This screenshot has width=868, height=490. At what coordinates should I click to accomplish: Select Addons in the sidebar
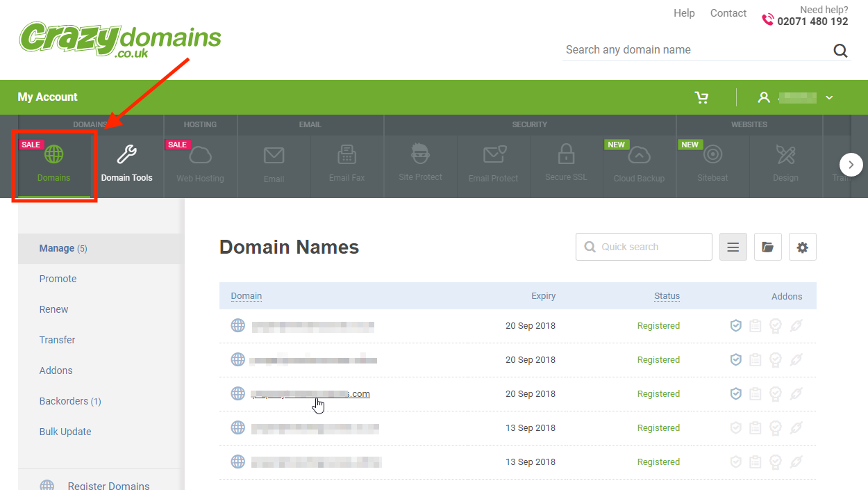click(56, 370)
